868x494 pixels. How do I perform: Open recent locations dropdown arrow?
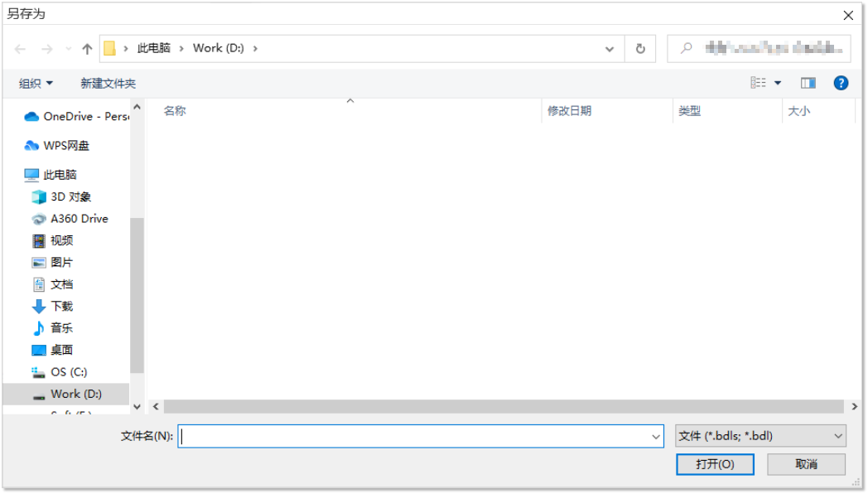pos(68,49)
